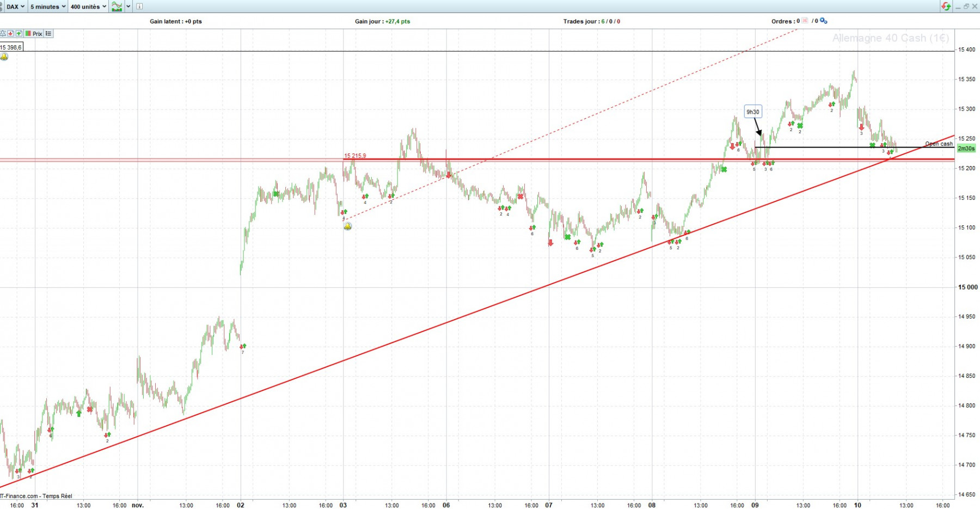Open the DAX instrument dropdown
The image size is (980, 509).
coord(15,7)
